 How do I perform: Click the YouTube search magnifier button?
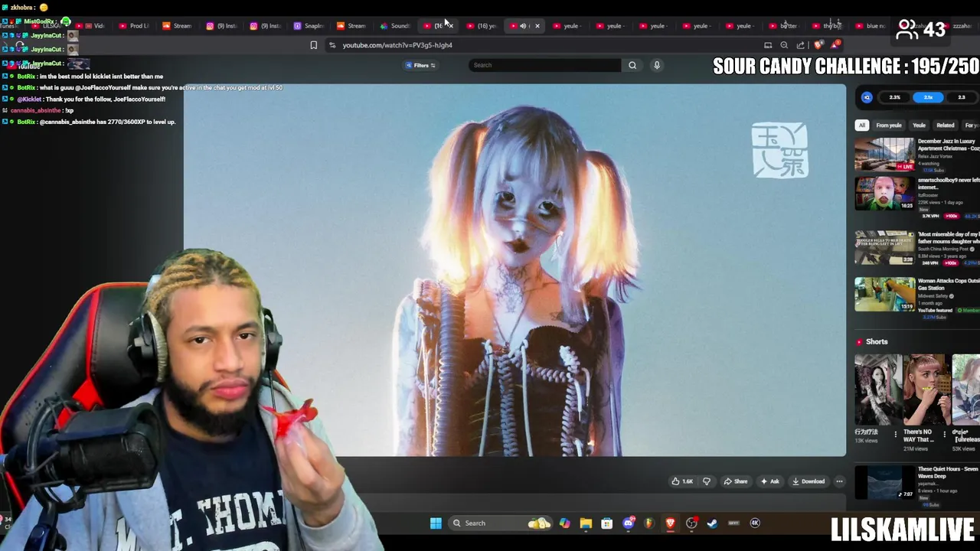632,65
